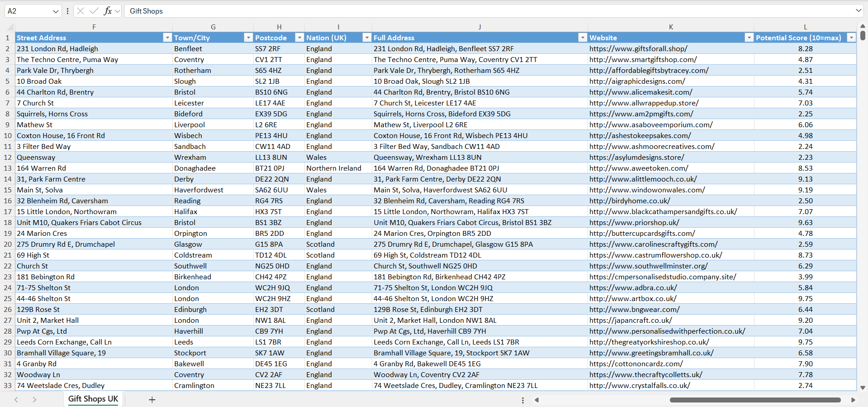
Task: Open the Insert Function fx button
Action: tap(108, 11)
